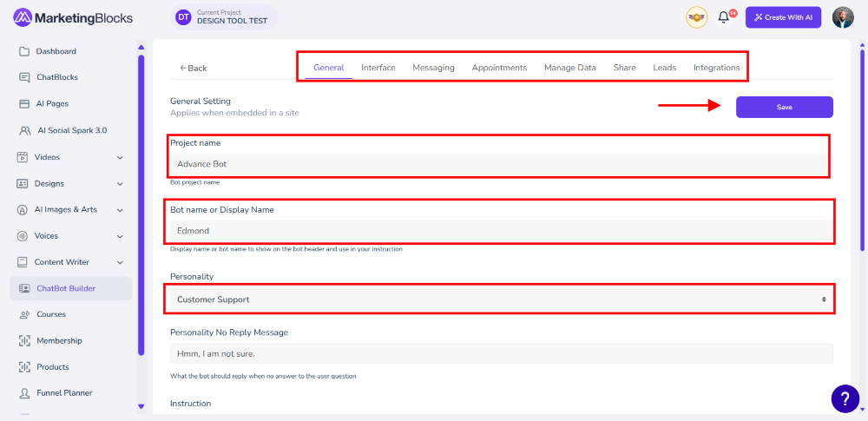Click the page scroll up arrow
Image resolution: width=868 pixels, height=421 pixels.
coord(862,43)
